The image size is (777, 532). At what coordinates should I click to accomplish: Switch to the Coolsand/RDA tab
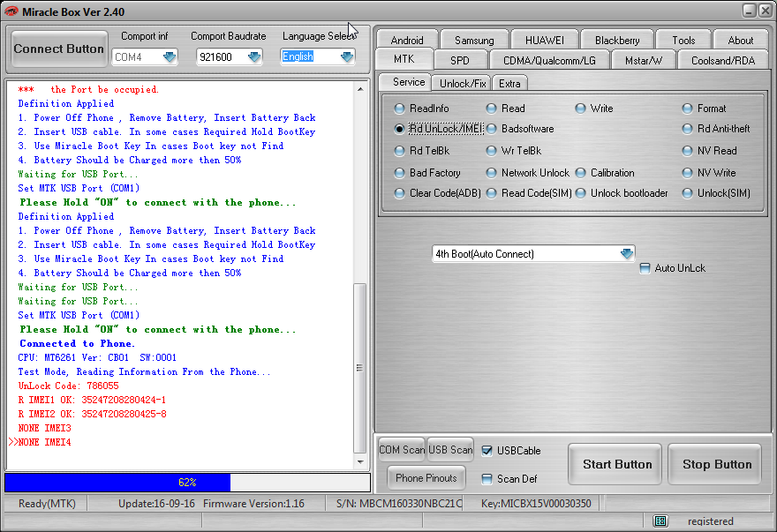click(x=723, y=60)
